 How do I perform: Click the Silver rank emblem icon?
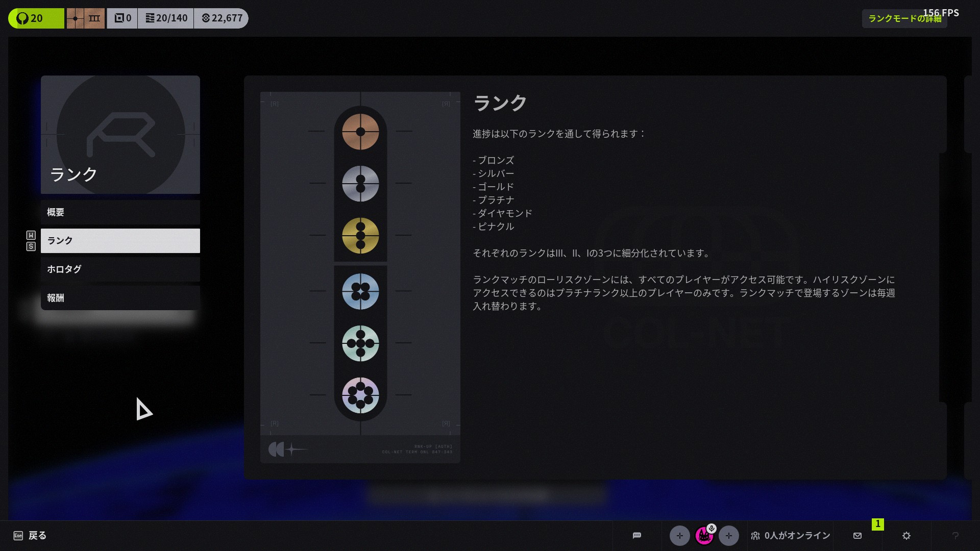[x=360, y=184]
